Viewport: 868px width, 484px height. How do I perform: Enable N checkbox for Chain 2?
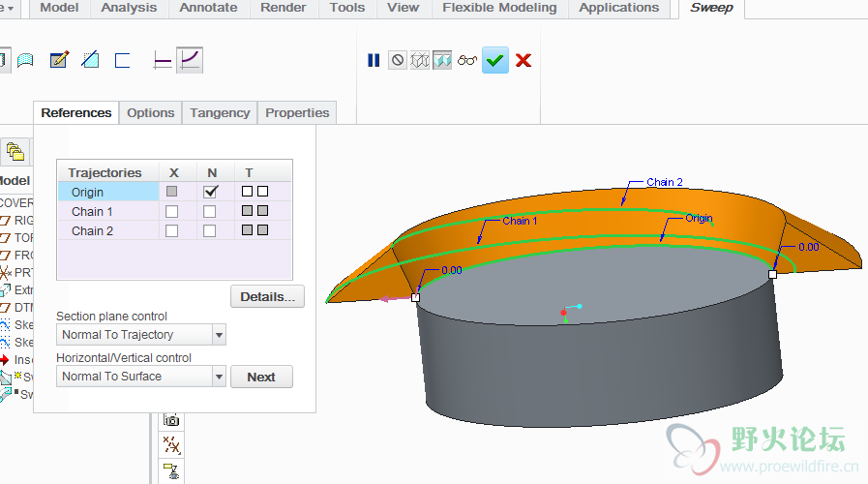click(x=209, y=231)
